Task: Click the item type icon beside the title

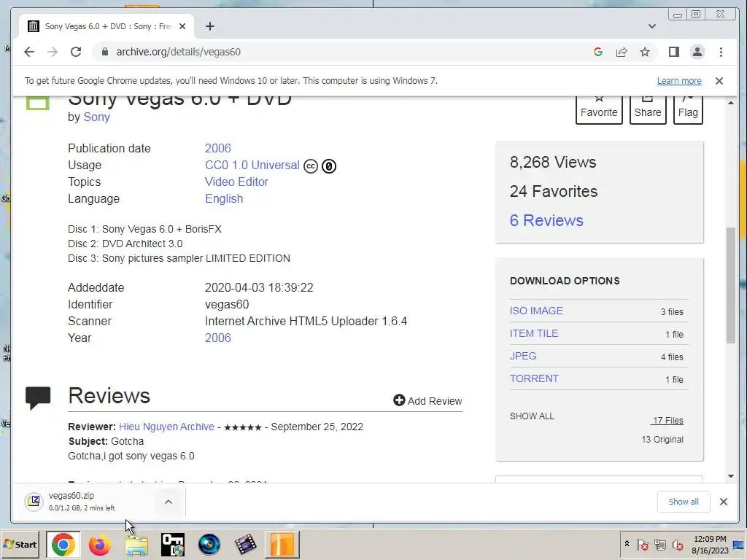Action: [38, 103]
